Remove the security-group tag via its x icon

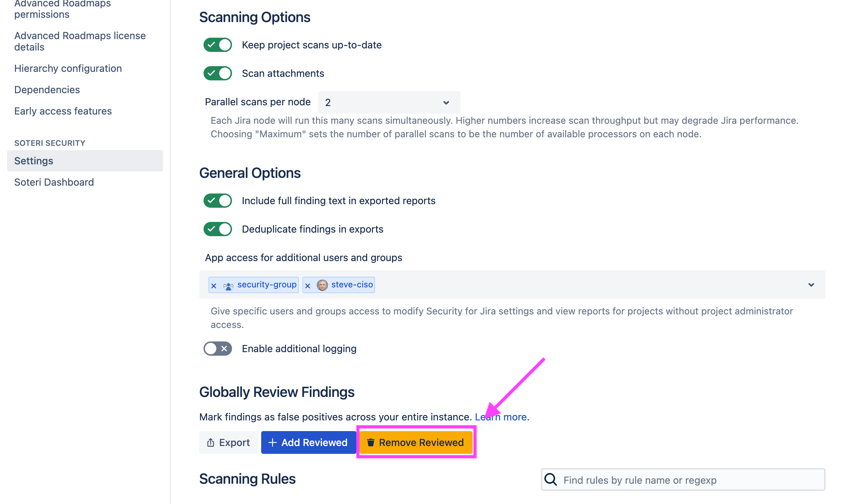(x=213, y=285)
